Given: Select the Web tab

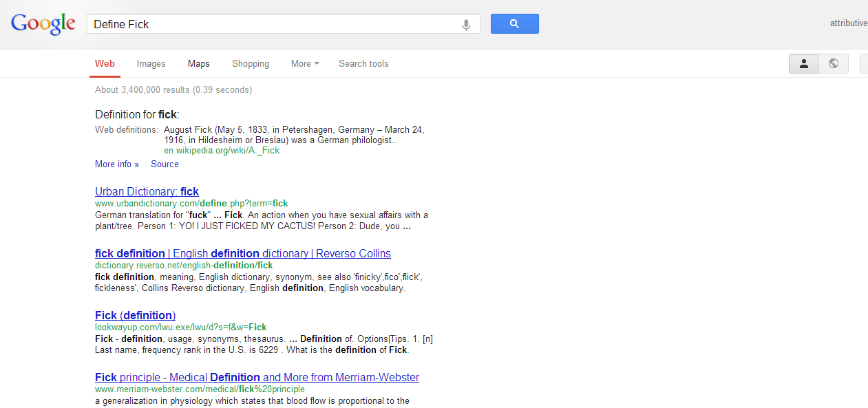Looking at the screenshot, I should point(105,63).
